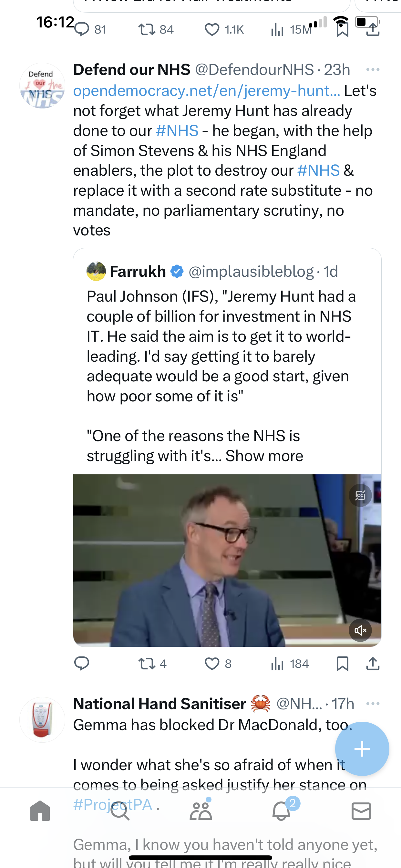This screenshot has width=401, height=868.
Task: Like the Defend our NHS tweet
Action: click(x=218, y=664)
